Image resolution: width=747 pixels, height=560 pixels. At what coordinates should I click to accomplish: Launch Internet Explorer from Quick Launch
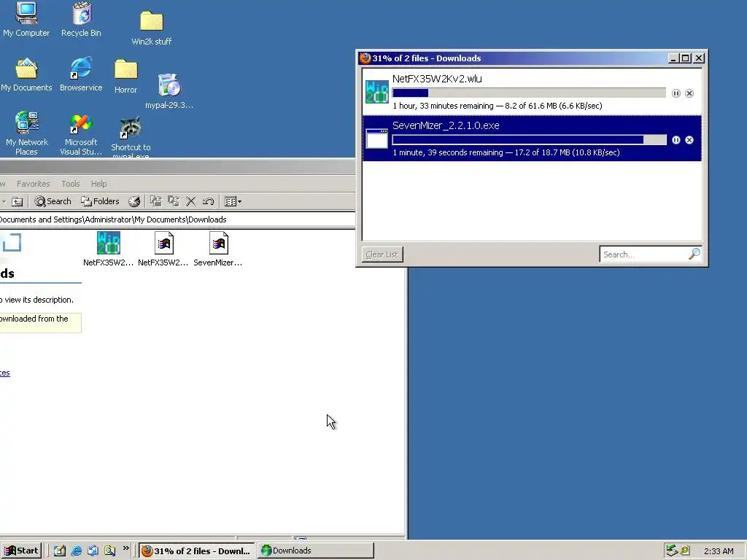(x=76, y=551)
